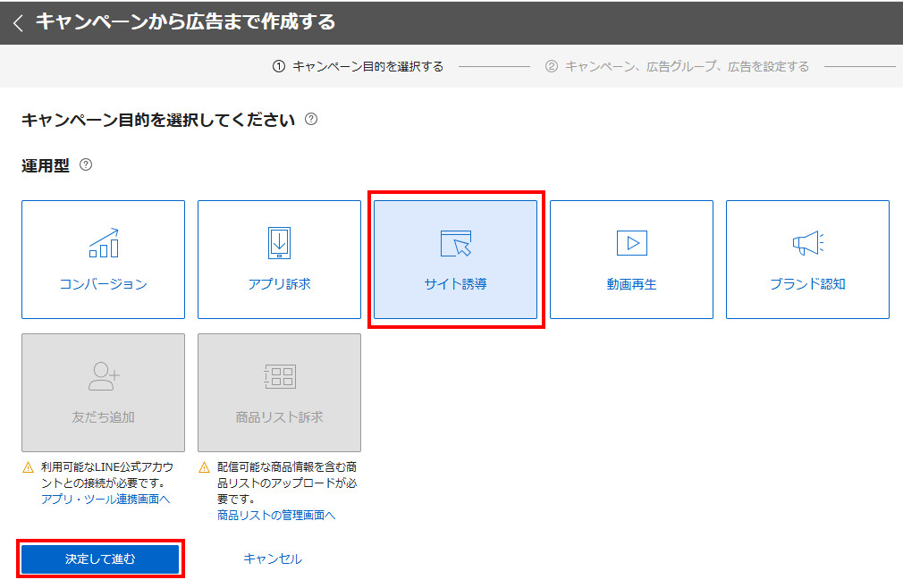Select the サイト誘導 browser cursor icon
The width and height of the screenshot is (903, 588).
pyautogui.click(x=455, y=243)
